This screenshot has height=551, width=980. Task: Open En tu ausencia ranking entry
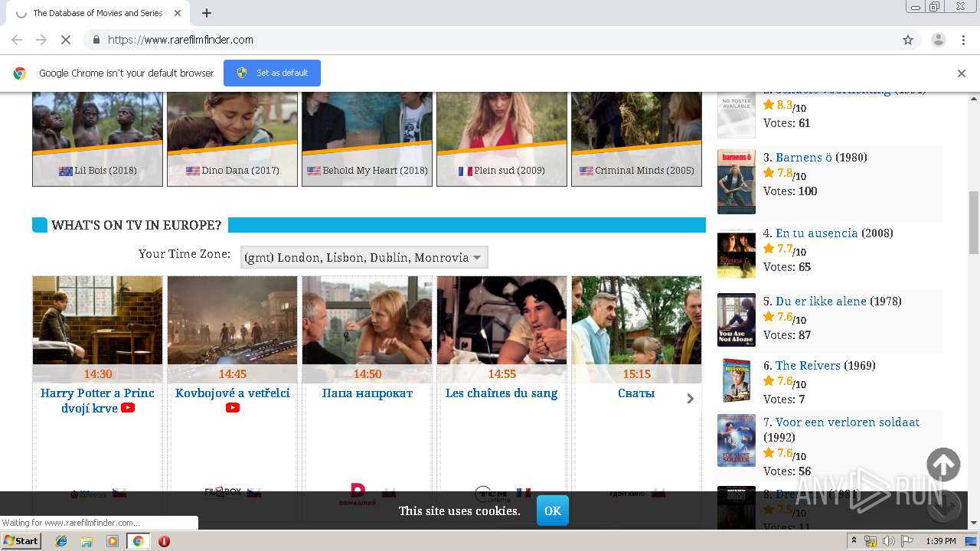[x=816, y=233]
